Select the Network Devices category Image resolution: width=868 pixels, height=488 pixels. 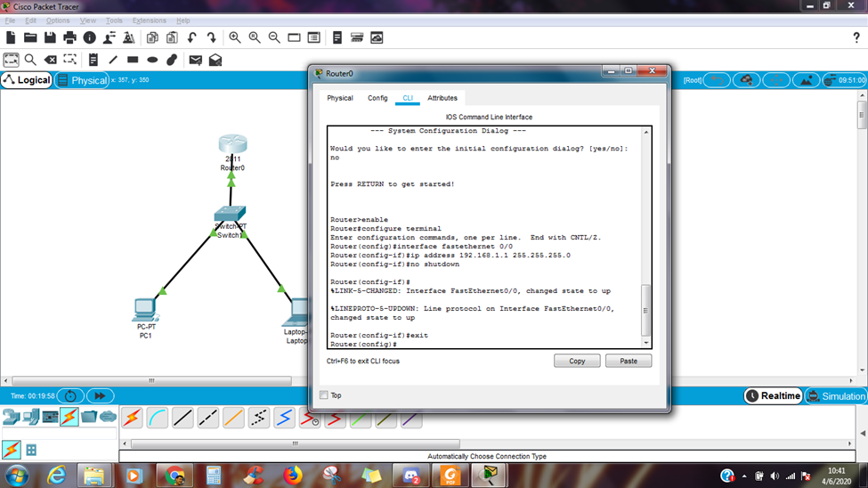coord(11,417)
